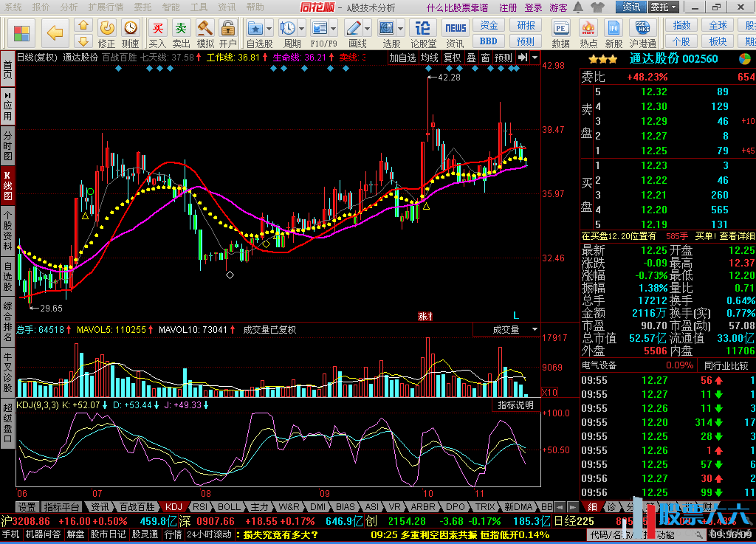Open the 扩展行情 menu
This screenshot has width=756, height=544.
(x=106, y=7)
